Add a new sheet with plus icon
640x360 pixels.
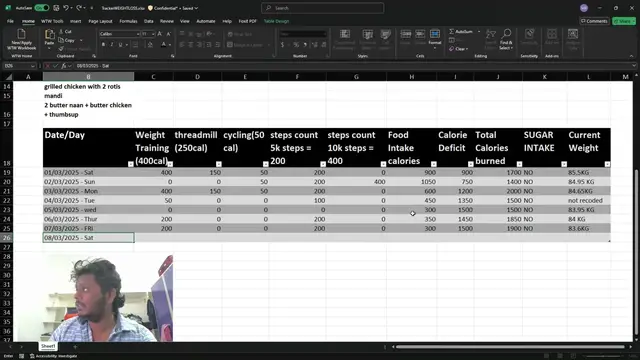(75, 347)
